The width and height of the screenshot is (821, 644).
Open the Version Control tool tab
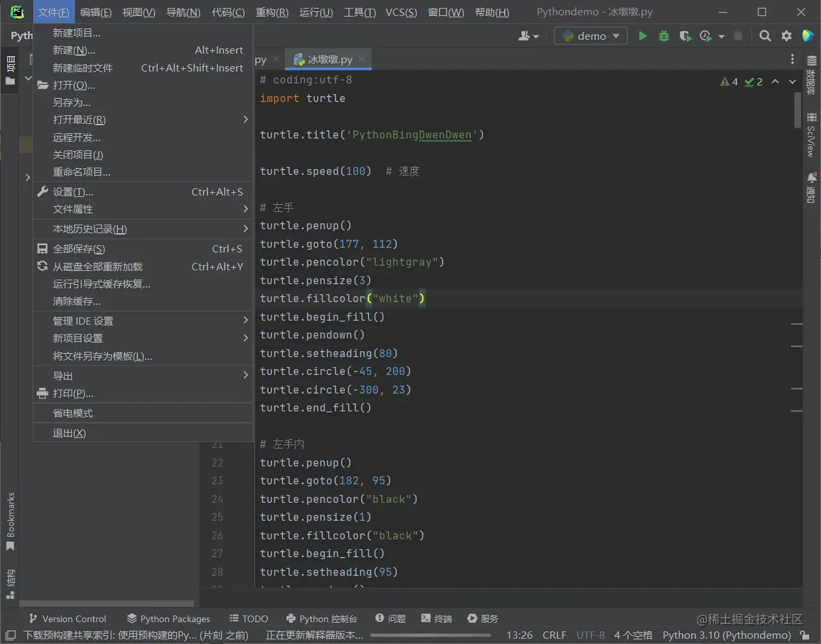pos(67,618)
